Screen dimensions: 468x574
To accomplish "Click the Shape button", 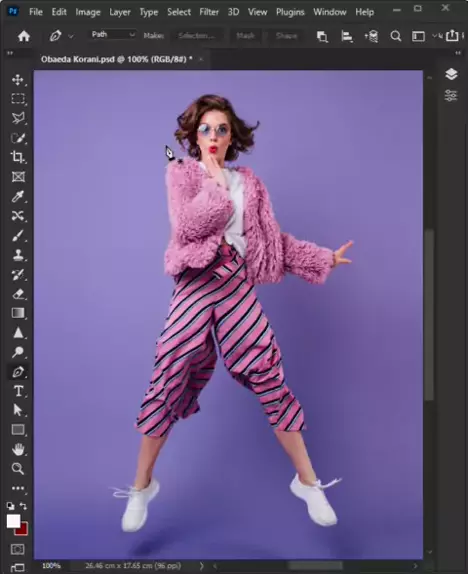I will [x=286, y=36].
